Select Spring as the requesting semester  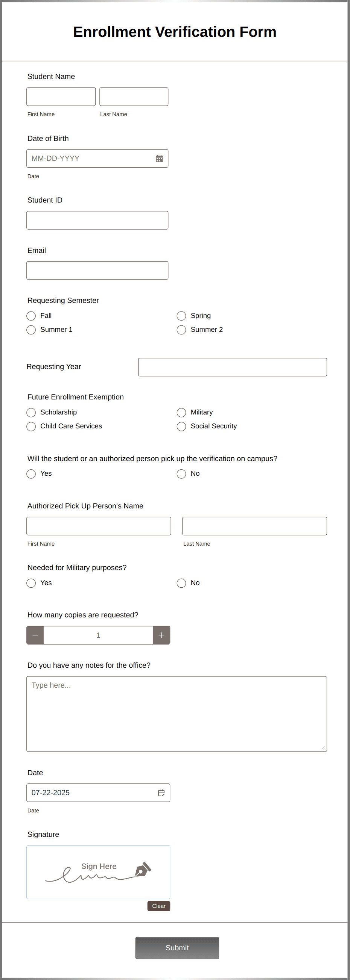pos(182,316)
